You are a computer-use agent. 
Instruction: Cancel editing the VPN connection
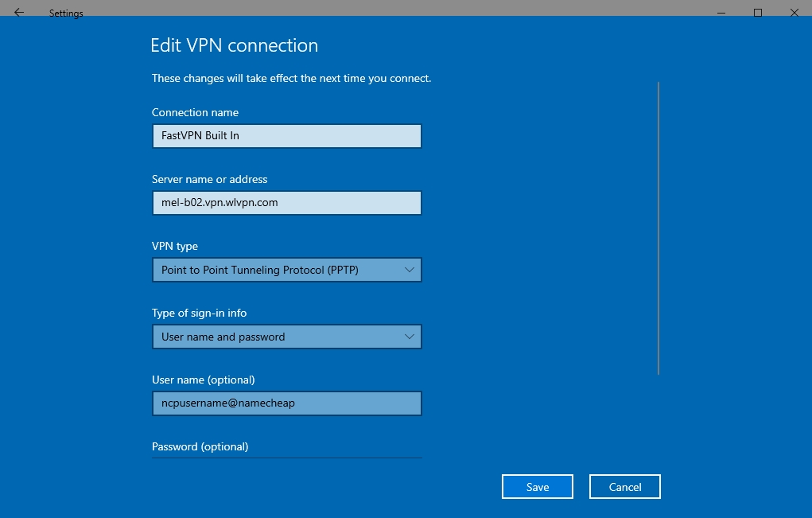[625, 487]
